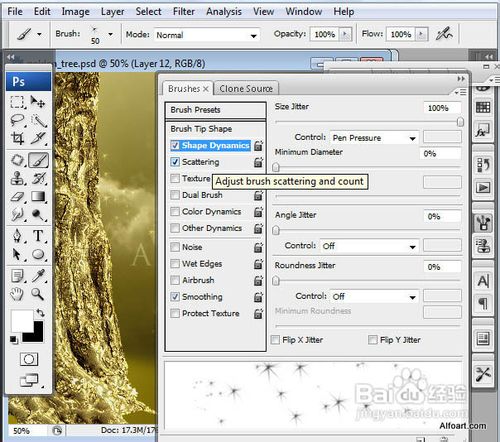Activate the Eraser tool

tap(17, 197)
